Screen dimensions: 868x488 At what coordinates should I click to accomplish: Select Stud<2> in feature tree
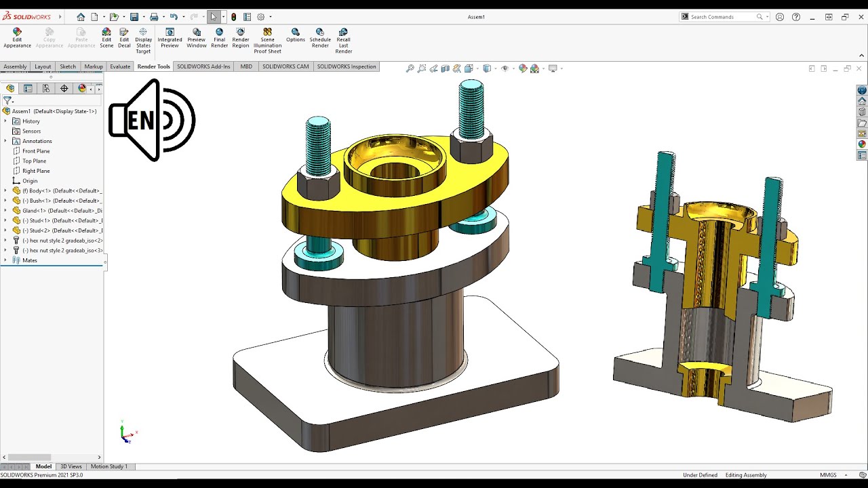57,230
